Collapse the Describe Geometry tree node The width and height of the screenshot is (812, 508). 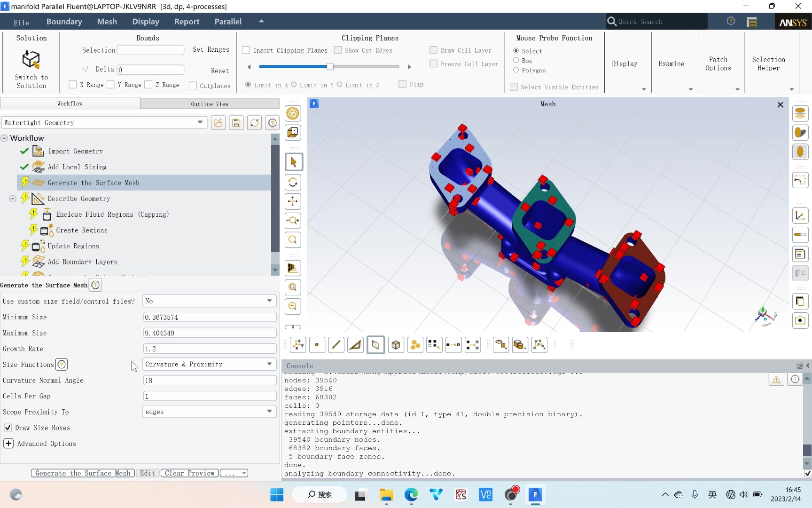[13, 198]
